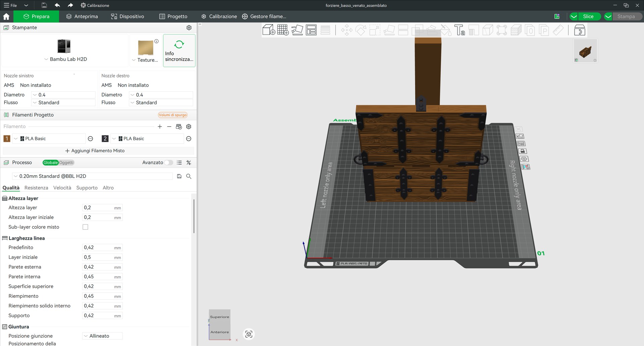Open the Resistenza settings tab
The width and height of the screenshot is (644, 346).
pyautogui.click(x=36, y=188)
